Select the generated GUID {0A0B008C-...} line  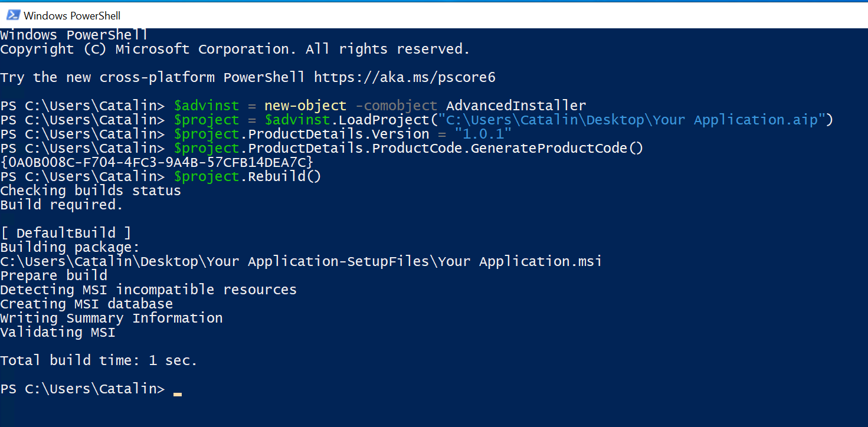(157, 162)
